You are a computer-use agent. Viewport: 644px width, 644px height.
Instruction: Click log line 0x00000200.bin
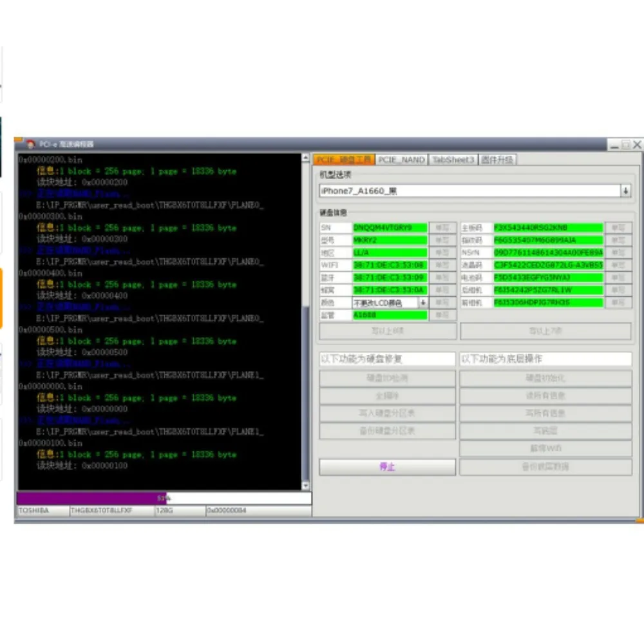tap(50, 160)
